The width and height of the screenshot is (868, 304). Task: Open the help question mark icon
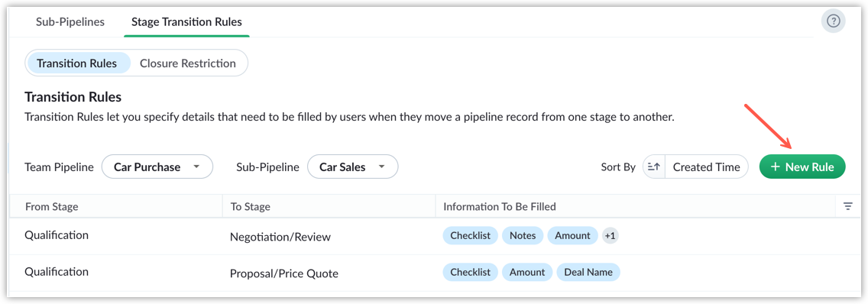[x=833, y=21]
